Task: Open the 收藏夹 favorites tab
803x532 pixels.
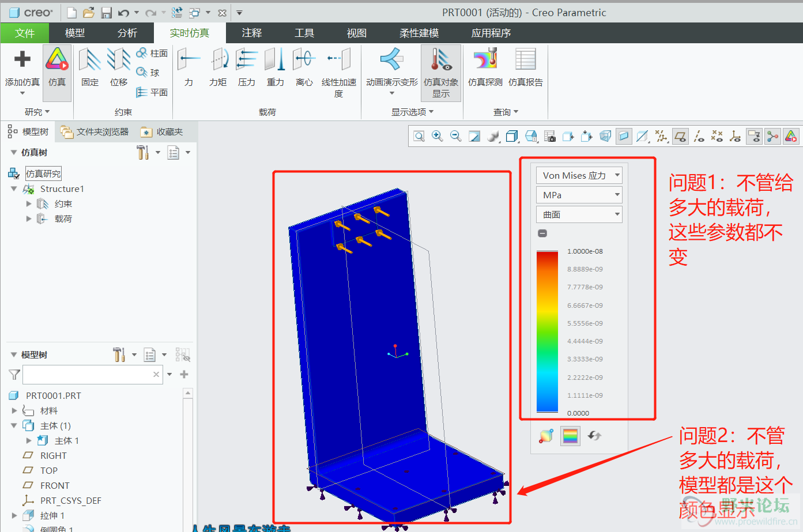Action: pyautogui.click(x=162, y=132)
